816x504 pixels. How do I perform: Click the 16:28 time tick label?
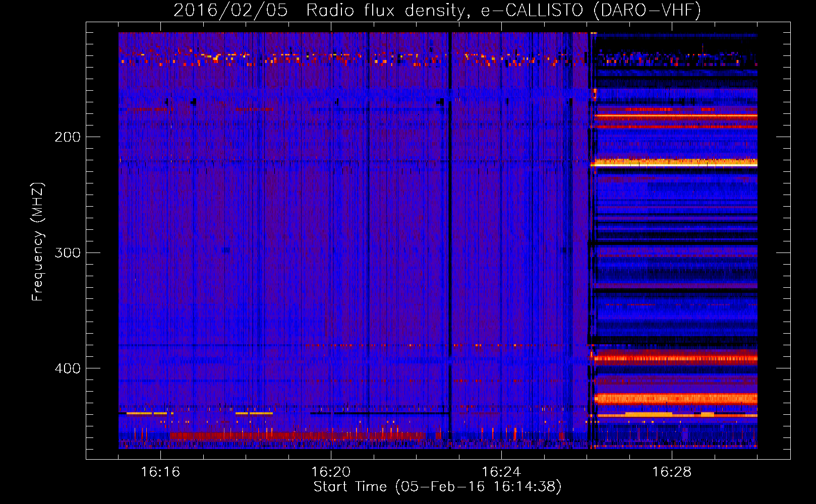pos(672,472)
